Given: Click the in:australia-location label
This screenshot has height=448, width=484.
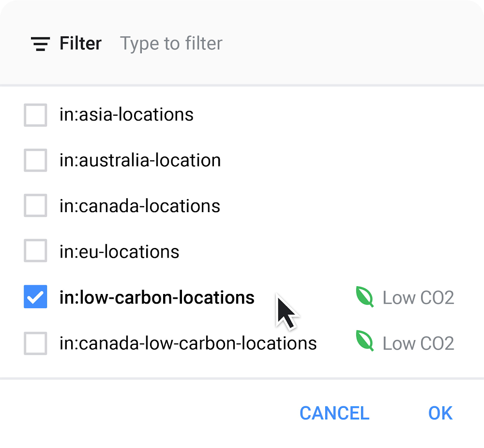Looking at the screenshot, I should point(140,160).
